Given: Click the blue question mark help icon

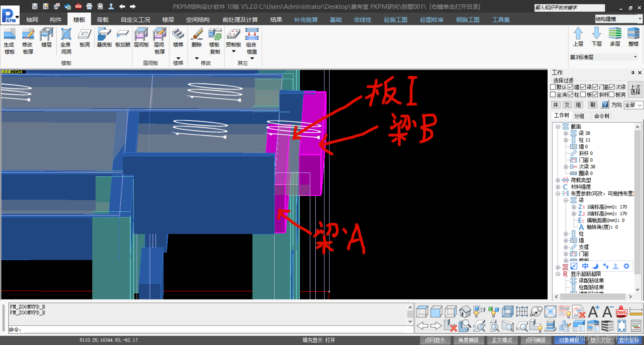Looking at the screenshot, I should click(605, 105).
